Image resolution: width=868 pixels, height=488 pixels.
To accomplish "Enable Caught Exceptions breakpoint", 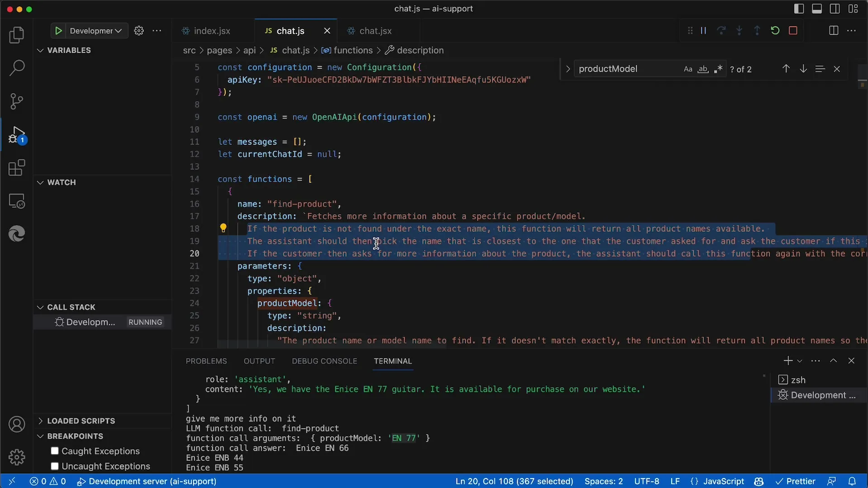I will point(55,451).
